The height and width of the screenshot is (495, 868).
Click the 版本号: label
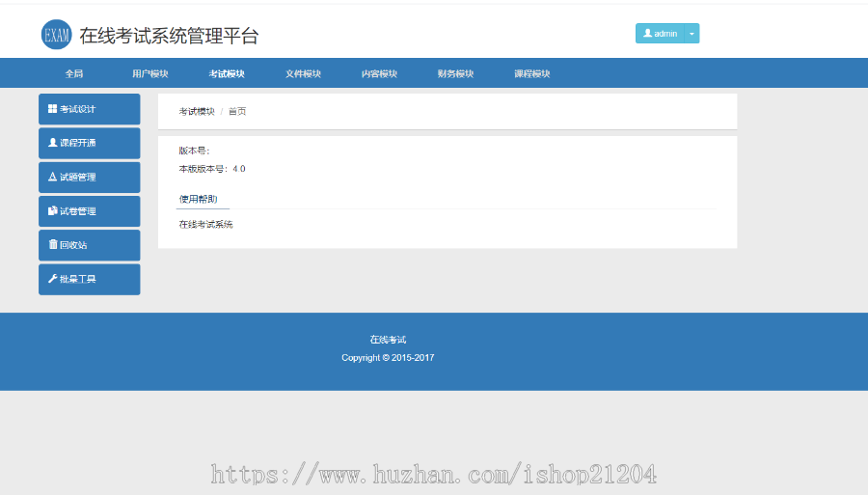coord(194,151)
